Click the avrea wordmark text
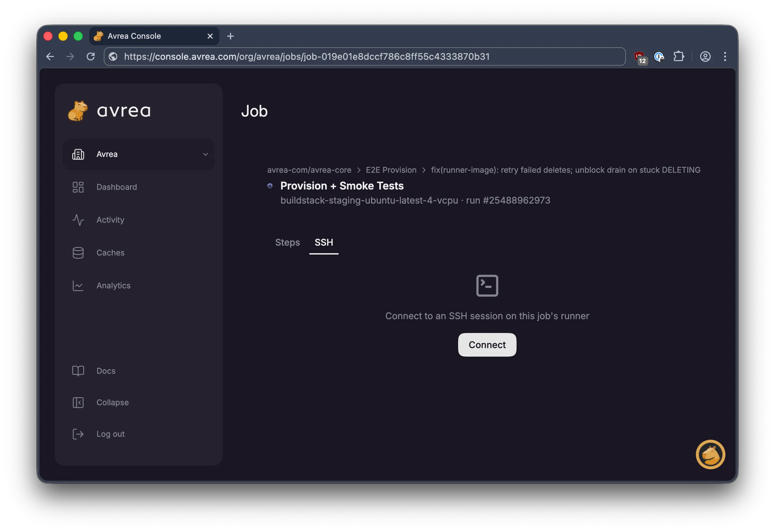Viewport: 775px width, 532px height. 124,111
